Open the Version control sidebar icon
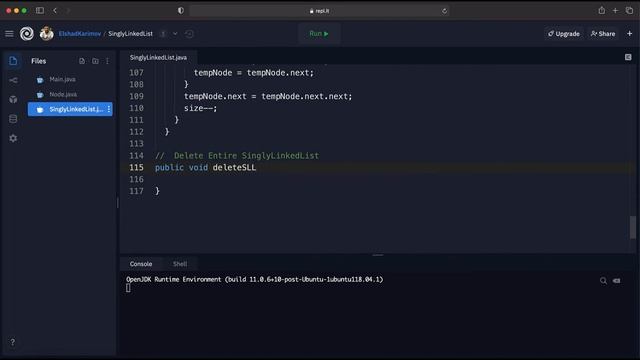The image size is (640, 360). pos(13,80)
